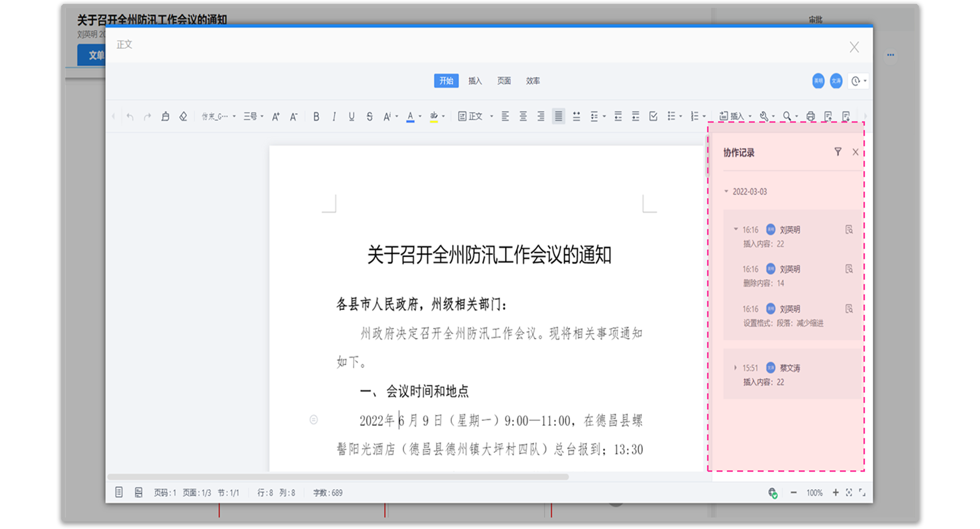
Task: Open highlight color dropdown arrow
Action: click(x=443, y=116)
